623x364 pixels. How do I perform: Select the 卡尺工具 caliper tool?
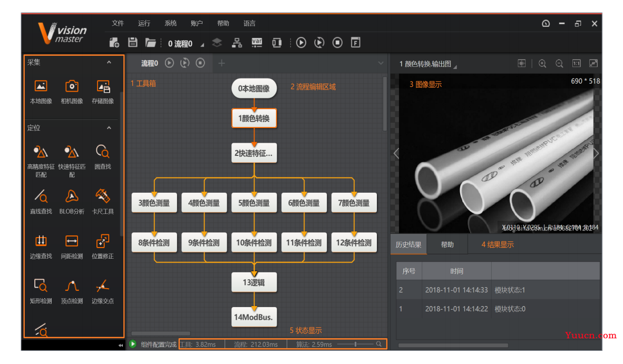pos(103,202)
